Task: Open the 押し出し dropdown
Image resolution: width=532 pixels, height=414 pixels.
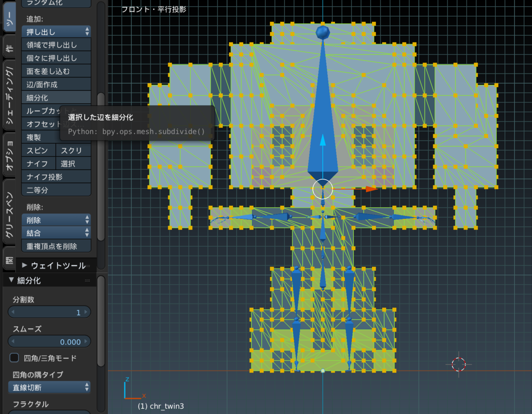Action: [56, 32]
